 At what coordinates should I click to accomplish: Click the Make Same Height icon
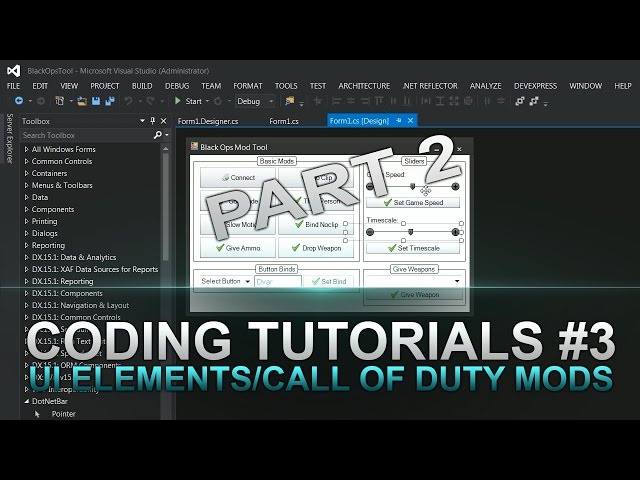pos(440,101)
